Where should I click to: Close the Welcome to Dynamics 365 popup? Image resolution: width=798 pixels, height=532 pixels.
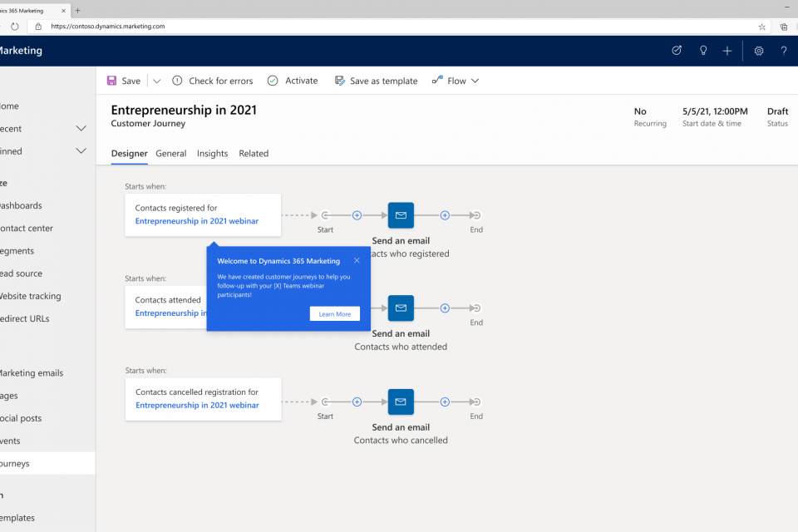[x=357, y=260]
